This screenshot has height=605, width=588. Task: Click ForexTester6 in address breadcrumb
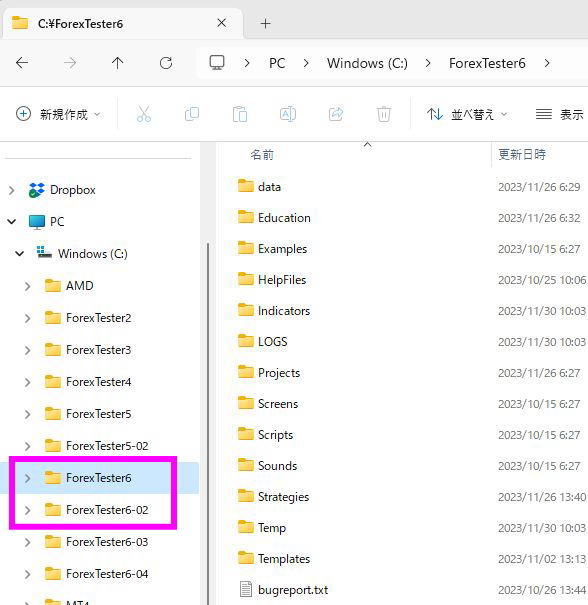coord(487,63)
